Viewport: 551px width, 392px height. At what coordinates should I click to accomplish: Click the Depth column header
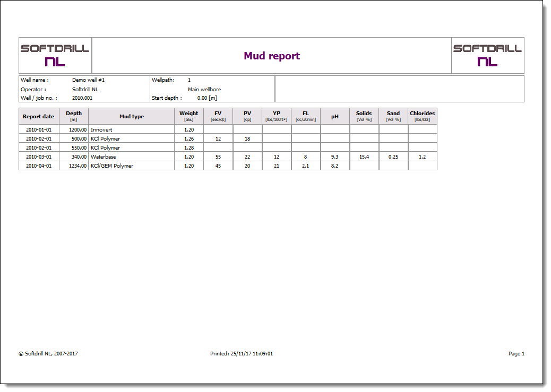tap(74, 116)
